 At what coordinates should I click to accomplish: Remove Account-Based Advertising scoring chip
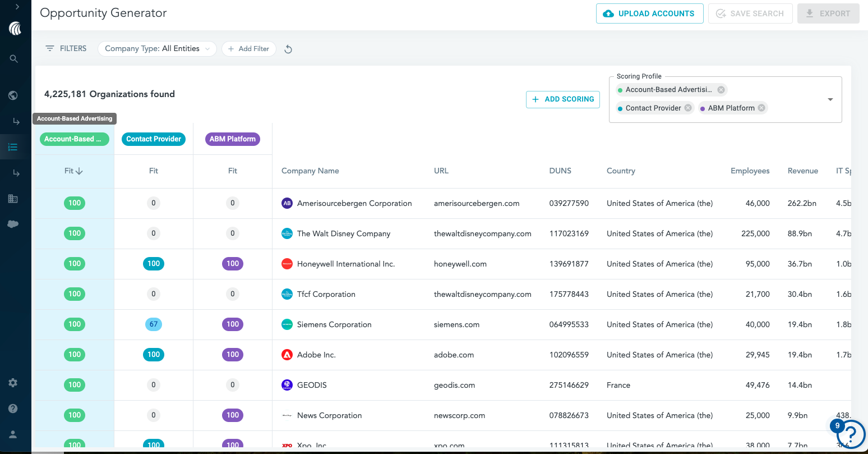tap(721, 90)
